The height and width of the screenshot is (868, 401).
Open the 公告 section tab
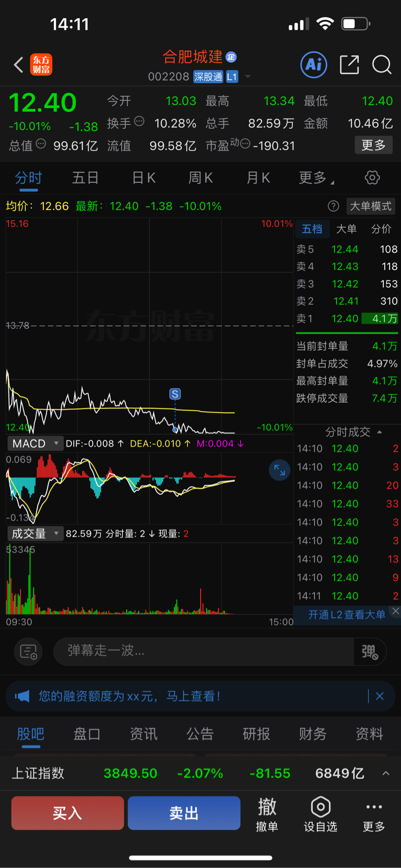[200, 734]
